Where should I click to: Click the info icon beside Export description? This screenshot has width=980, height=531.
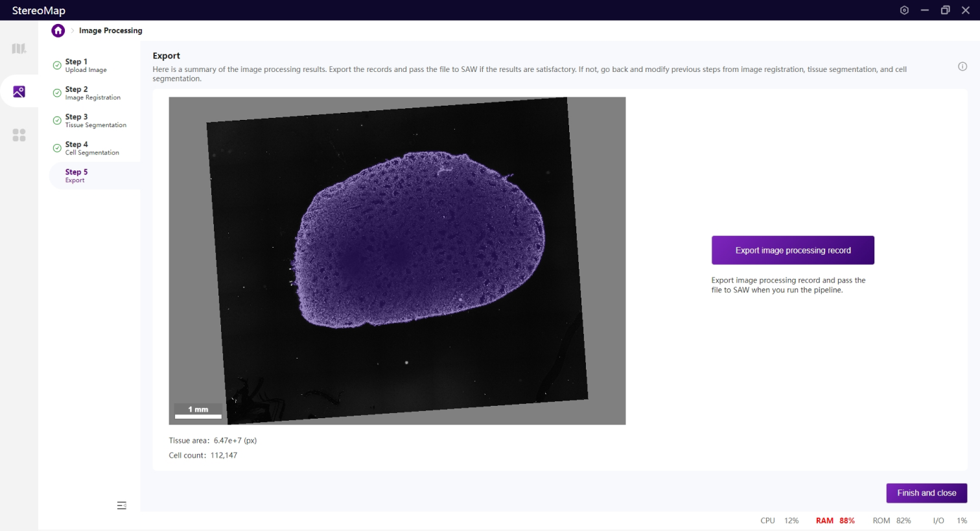click(962, 66)
